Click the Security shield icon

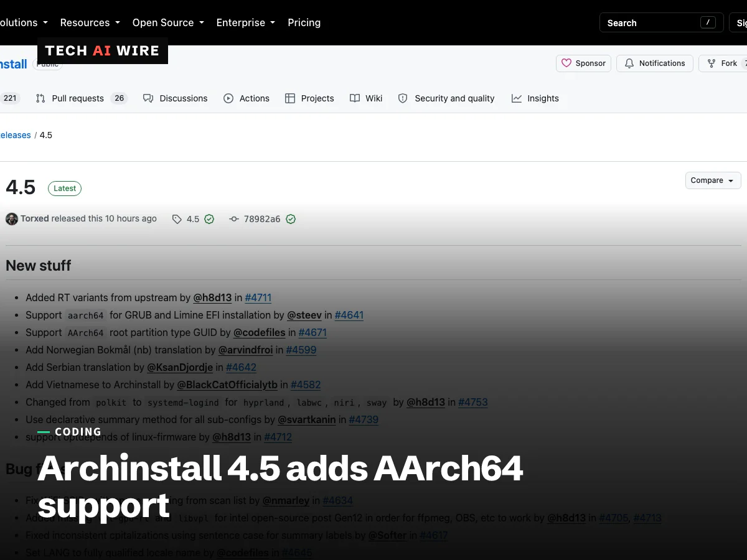403,98
